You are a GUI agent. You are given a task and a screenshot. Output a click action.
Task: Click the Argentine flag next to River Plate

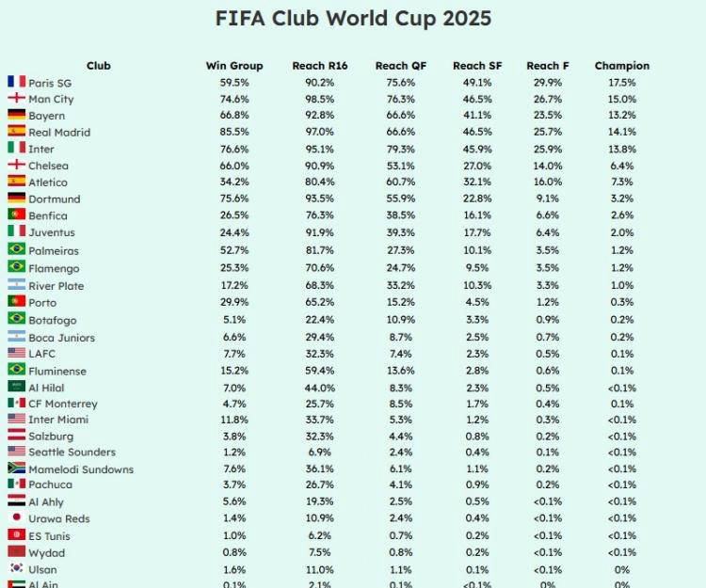[x=16, y=284]
